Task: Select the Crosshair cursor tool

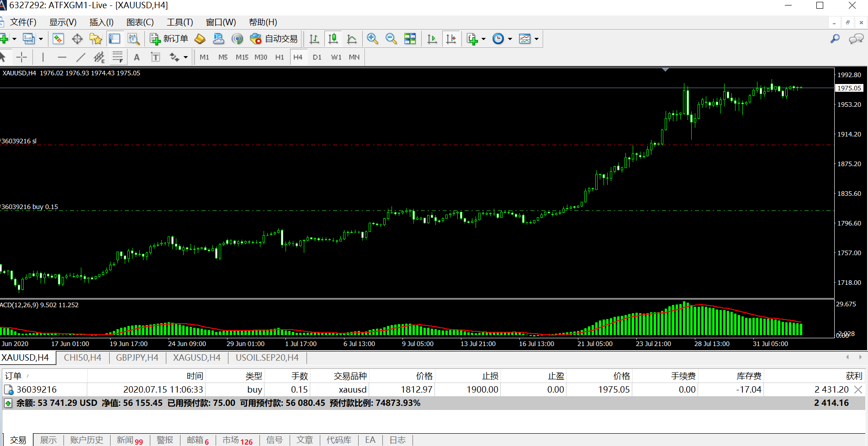Action: tap(21, 57)
